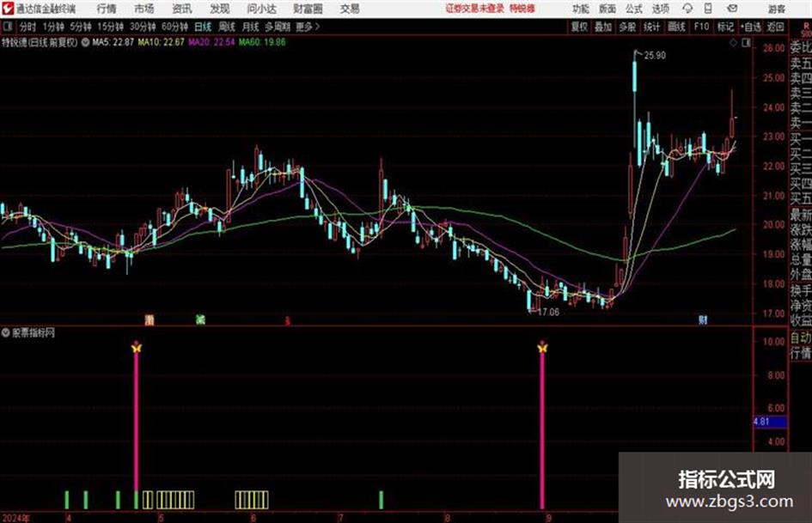The width and height of the screenshot is (812, 523).
Task: Open the mobile phone icon
Action: 708,9
